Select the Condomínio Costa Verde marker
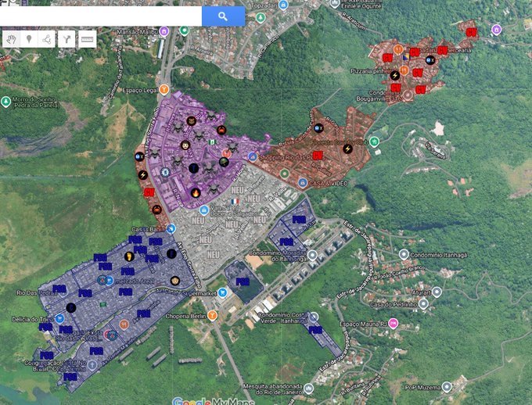 313,317
